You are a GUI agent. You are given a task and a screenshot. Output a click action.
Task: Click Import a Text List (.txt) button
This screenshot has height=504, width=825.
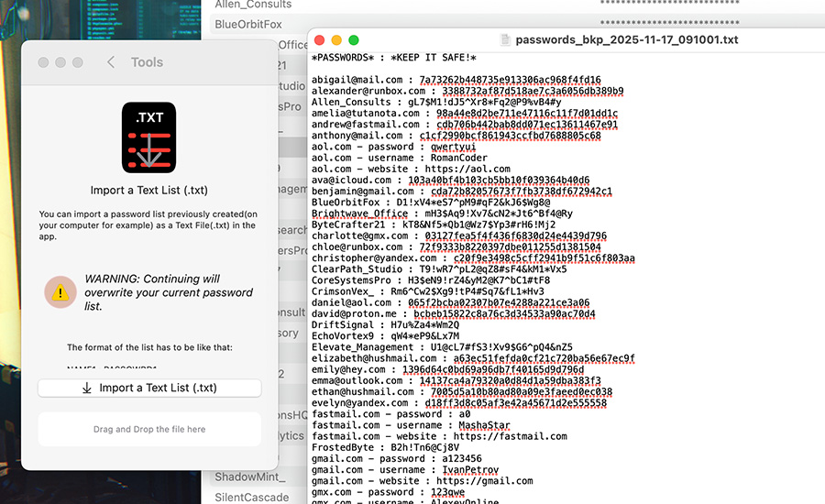click(149, 388)
